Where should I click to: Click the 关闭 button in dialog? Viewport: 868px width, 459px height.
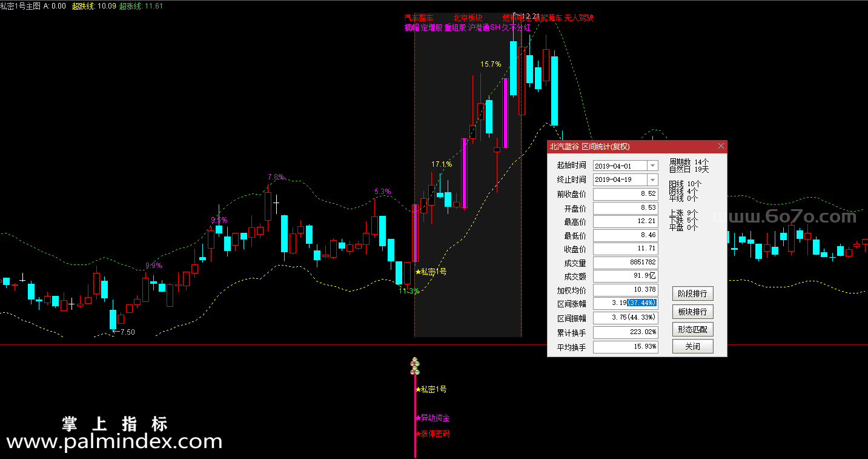(x=692, y=347)
